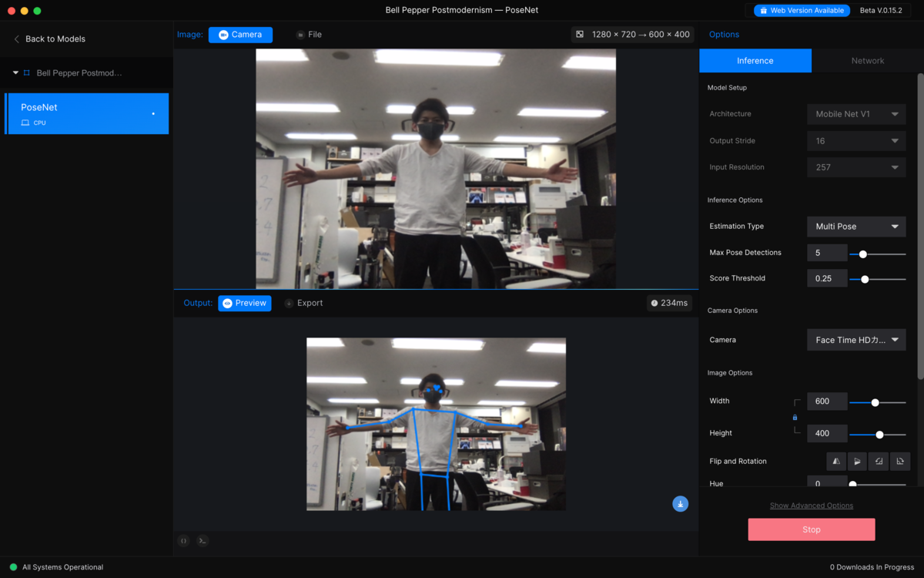Switch to the Network tab
This screenshot has height=578, width=924.
click(x=868, y=60)
